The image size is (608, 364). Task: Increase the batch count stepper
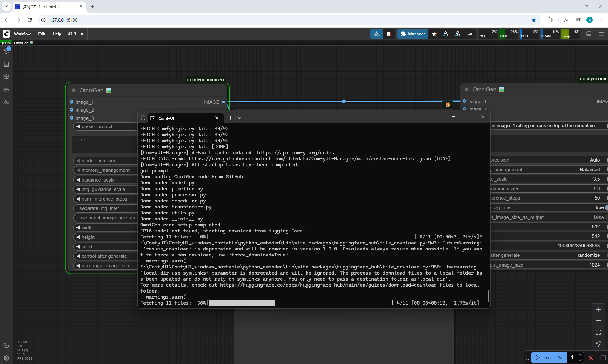click(x=580, y=355)
